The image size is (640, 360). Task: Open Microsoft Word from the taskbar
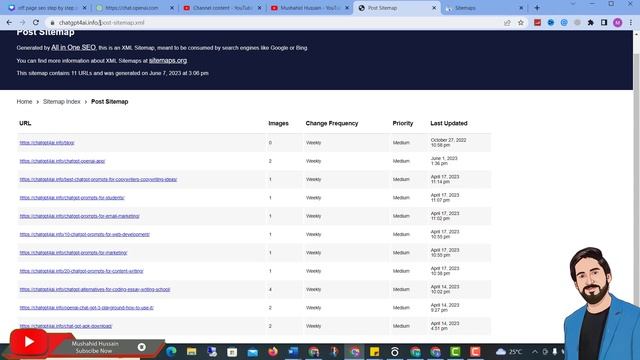point(293,351)
